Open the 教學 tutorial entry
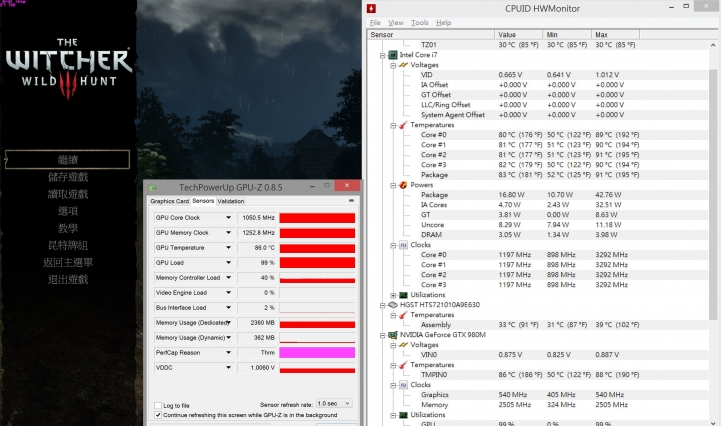721x426 pixels. pyautogui.click(x=68, y=228)
